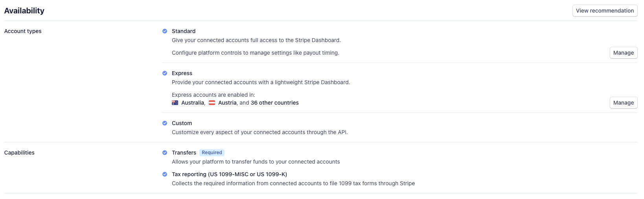
Task: Click Tax reporting (US 1099-MISC) label
Action: coord(230,174)
